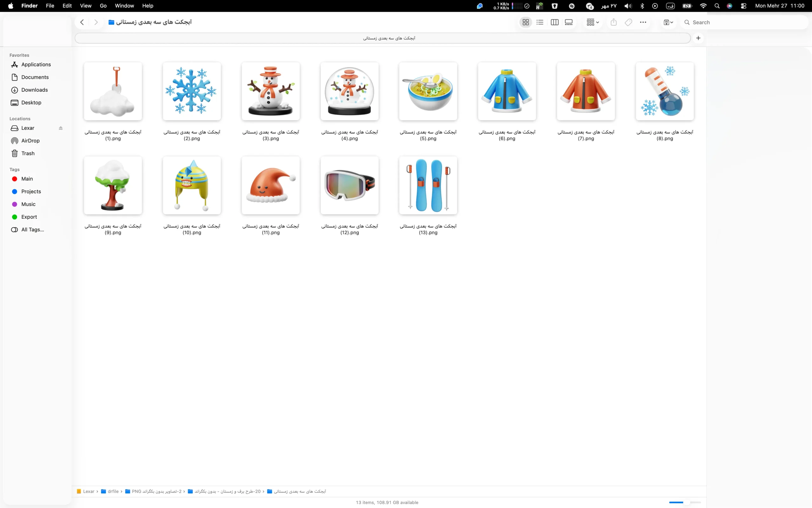Screen dimensions: 812x508
Task: Open Documents in the sidebar
Action: [x=35, y=77]
